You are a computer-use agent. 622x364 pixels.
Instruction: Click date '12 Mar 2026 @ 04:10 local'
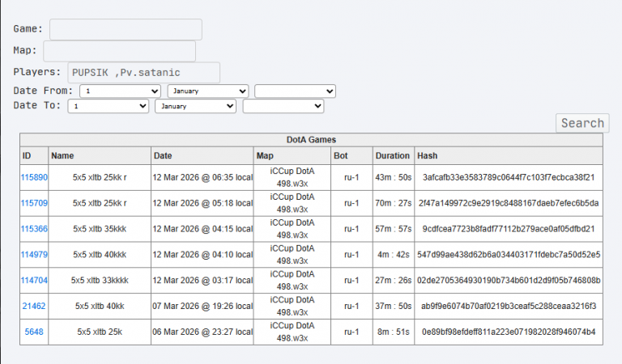[202, 255]
